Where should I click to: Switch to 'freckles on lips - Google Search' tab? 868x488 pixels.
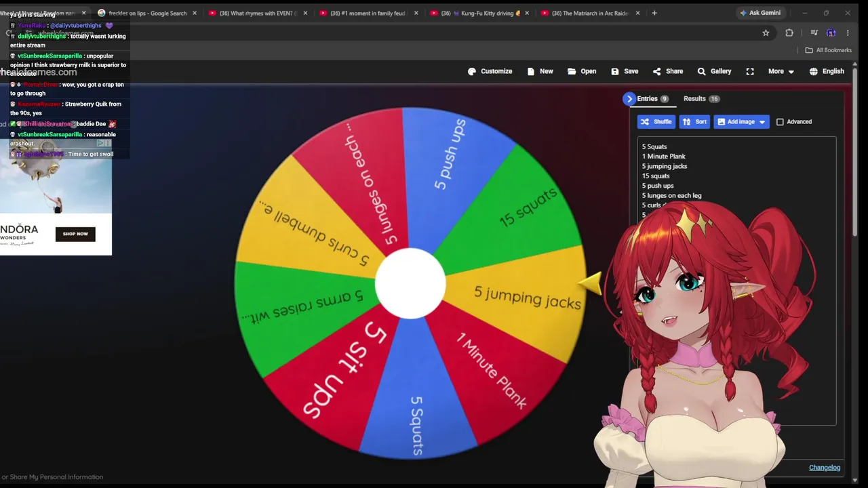147,13
